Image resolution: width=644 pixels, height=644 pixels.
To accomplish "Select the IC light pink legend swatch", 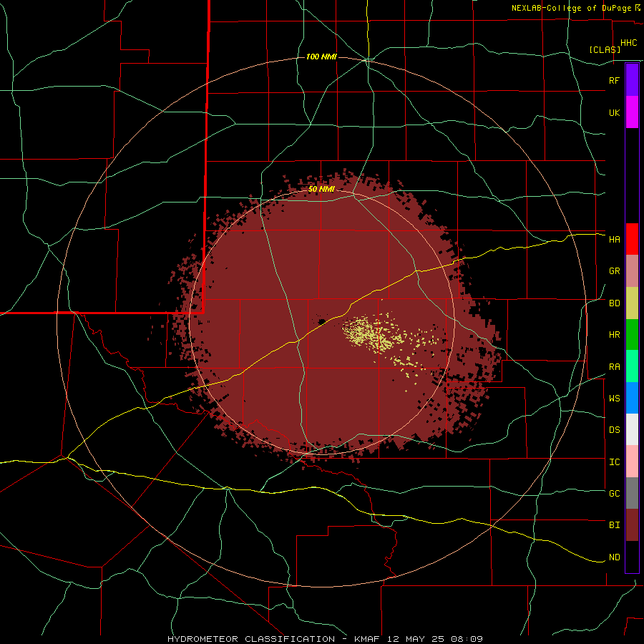I will [632, 462].
